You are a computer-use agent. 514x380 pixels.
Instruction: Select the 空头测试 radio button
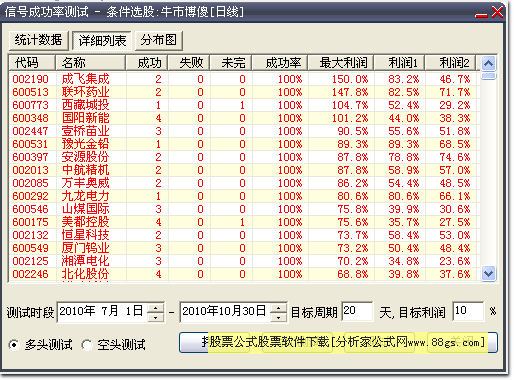[87, 345]
